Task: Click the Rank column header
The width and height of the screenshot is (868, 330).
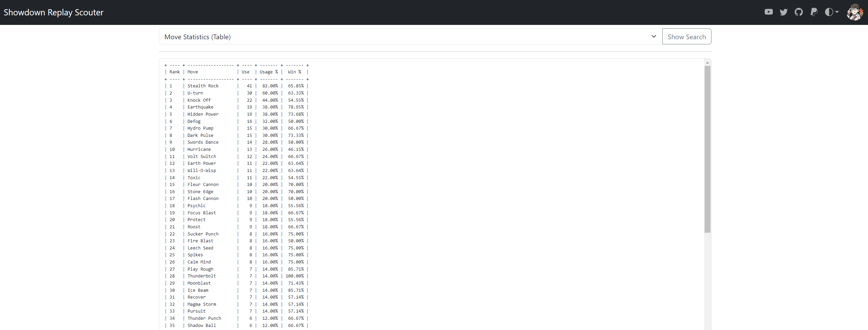Action: pos(175,72)
